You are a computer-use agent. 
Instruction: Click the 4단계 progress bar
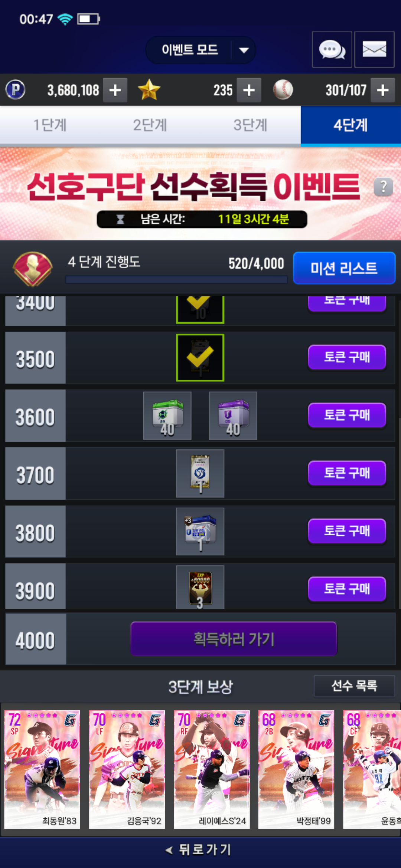[177, 279]
